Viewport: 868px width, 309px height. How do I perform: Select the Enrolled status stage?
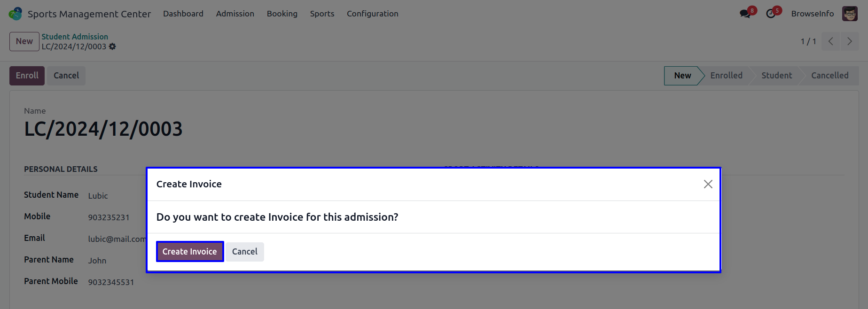(x=726, y=76)
